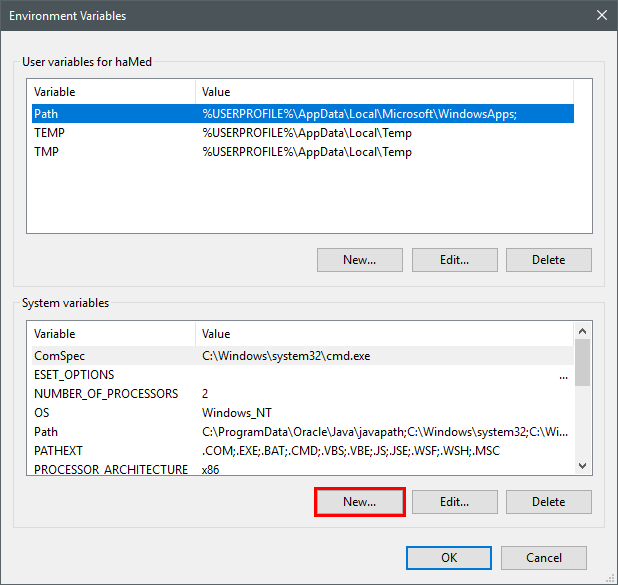Select the TMP user variable

[303, 152]
